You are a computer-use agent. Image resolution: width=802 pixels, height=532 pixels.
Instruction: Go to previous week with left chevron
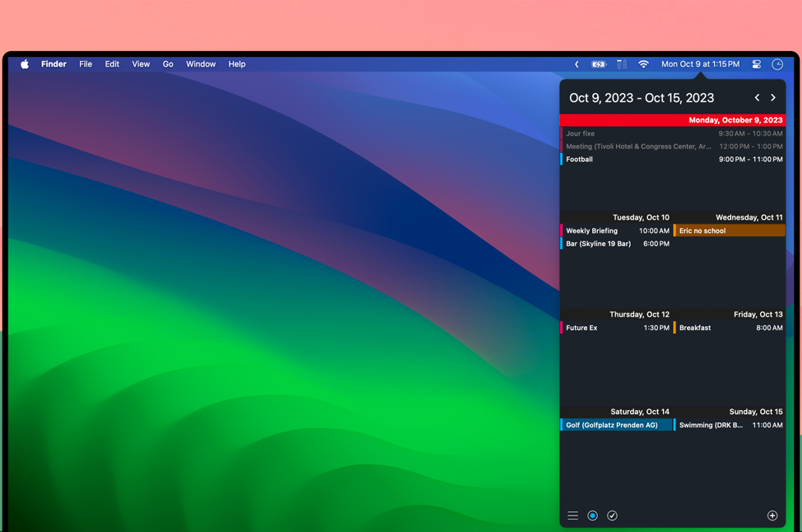click(757, 98)
